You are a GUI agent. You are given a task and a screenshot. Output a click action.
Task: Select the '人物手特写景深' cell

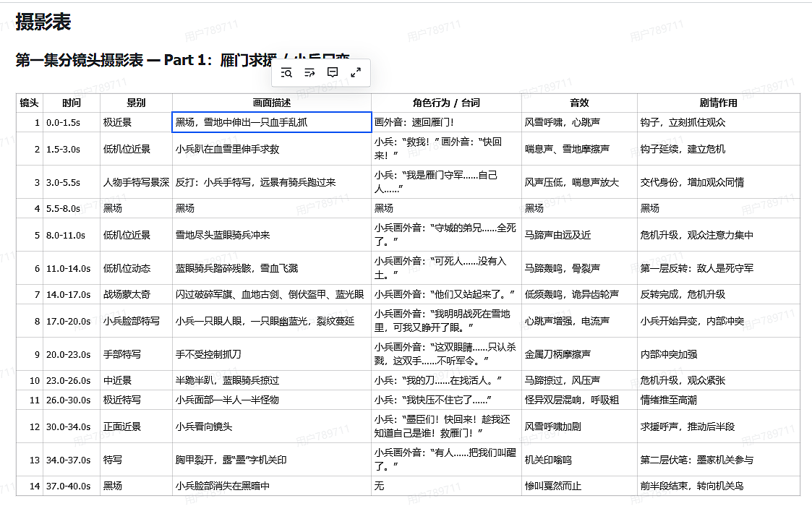(x=136, y=182)
